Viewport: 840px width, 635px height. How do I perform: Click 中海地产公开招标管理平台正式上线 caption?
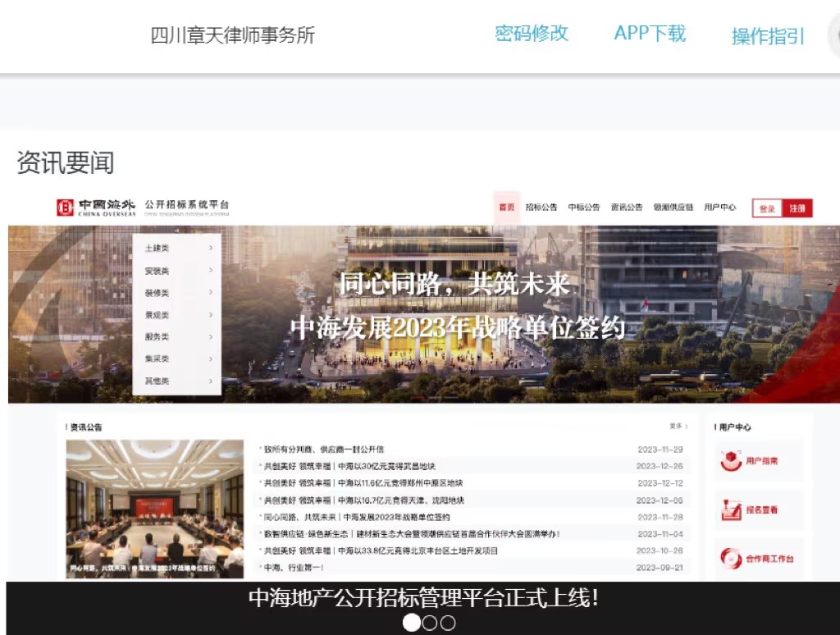tap(423, 598)
